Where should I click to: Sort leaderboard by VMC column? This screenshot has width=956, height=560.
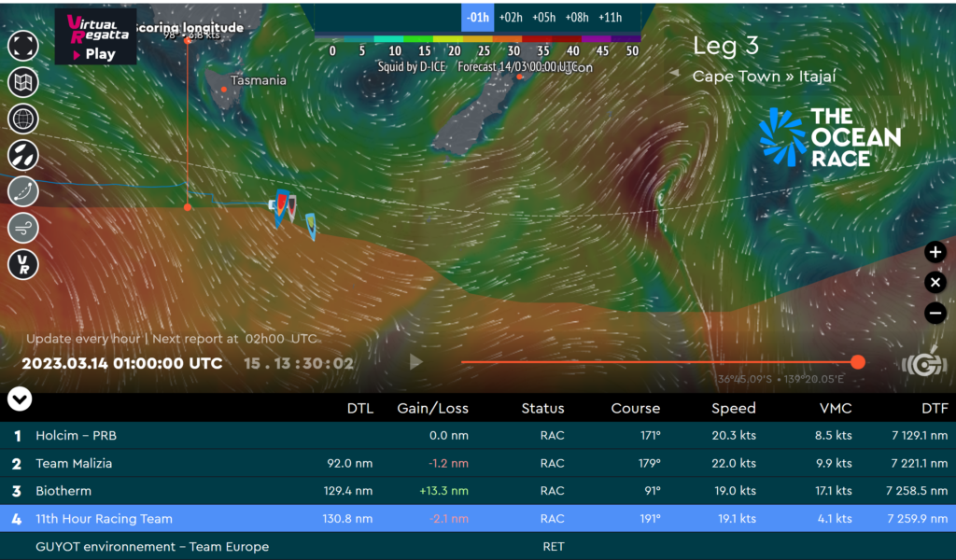point(836,408)
